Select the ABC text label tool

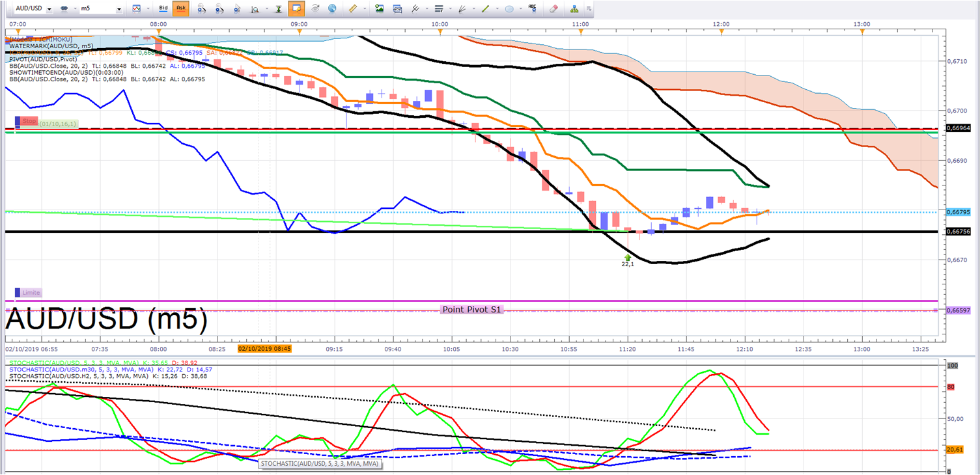point(533,8)
